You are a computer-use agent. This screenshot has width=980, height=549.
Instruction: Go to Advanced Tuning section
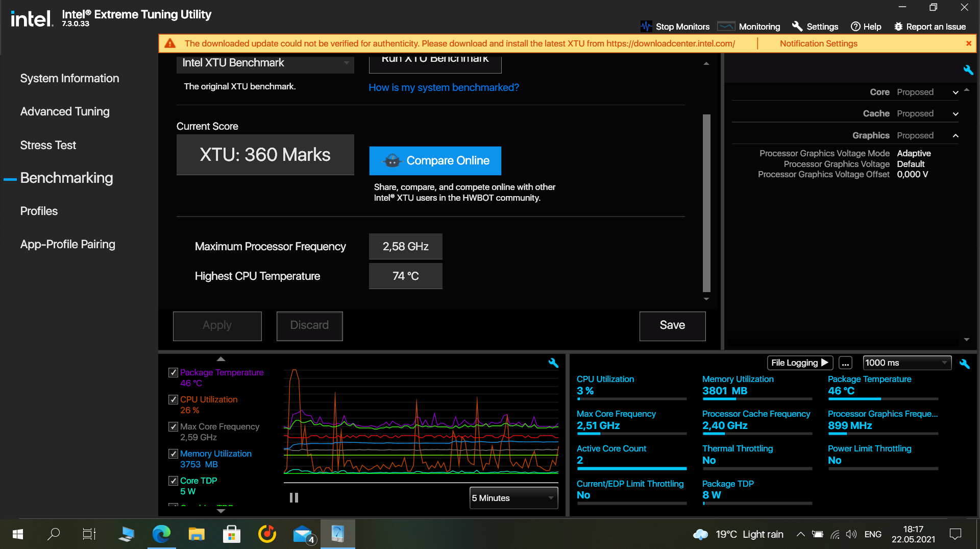pyautogui.click(x=65, y=111)
